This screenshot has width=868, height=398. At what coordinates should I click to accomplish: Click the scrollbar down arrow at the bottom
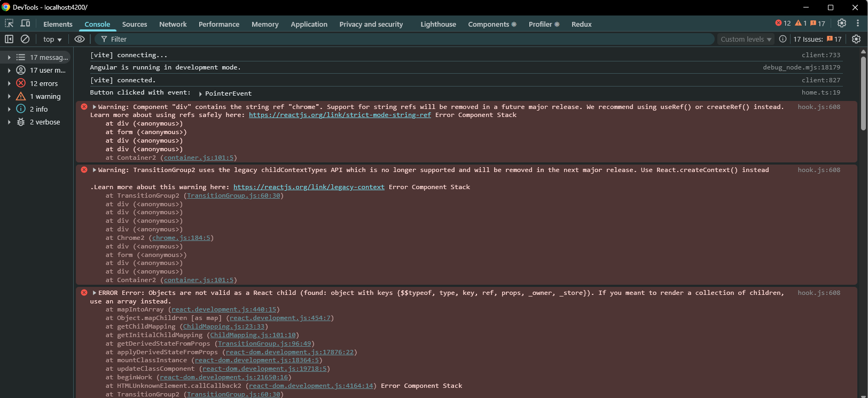[x=863, y=395]
